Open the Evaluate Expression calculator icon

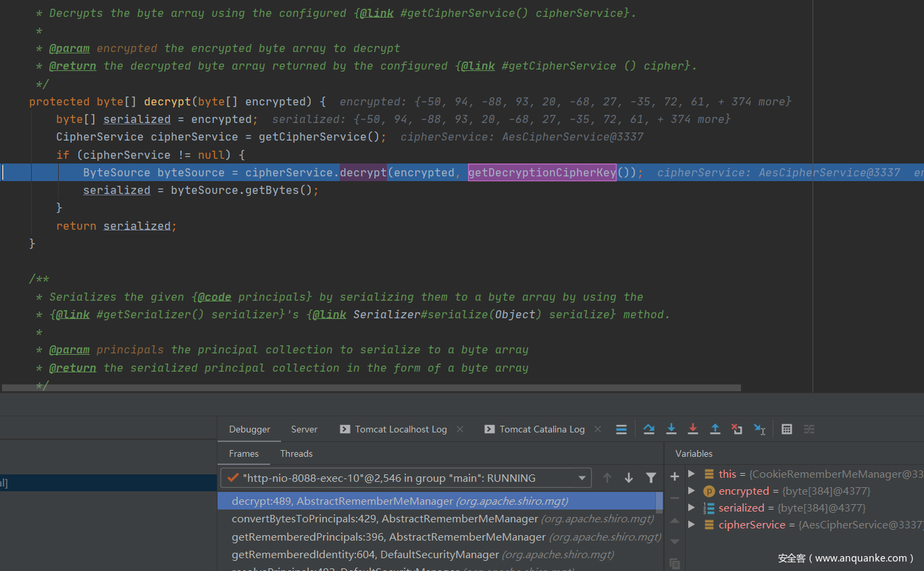[787, 429]
